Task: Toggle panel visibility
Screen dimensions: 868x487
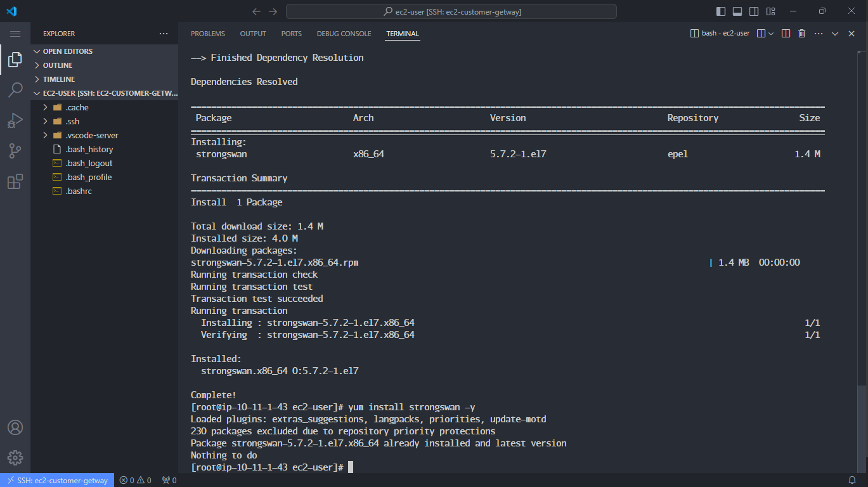Action: tap(737, 11)
